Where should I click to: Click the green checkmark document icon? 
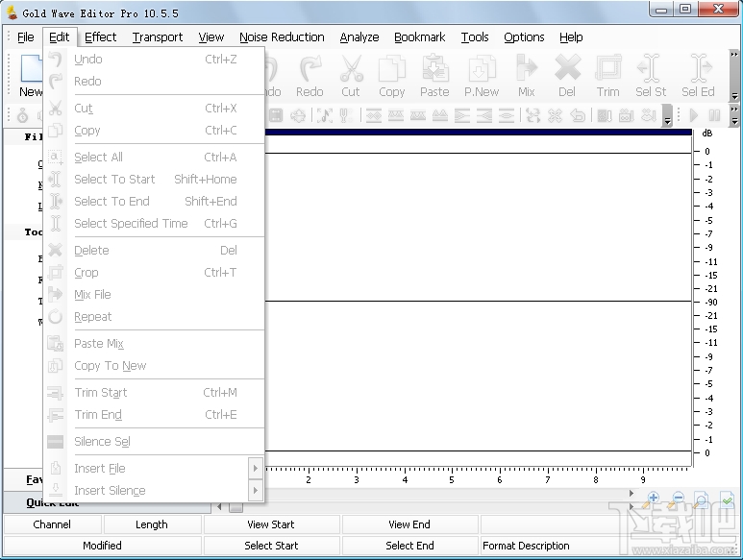(x=727, y=499)
